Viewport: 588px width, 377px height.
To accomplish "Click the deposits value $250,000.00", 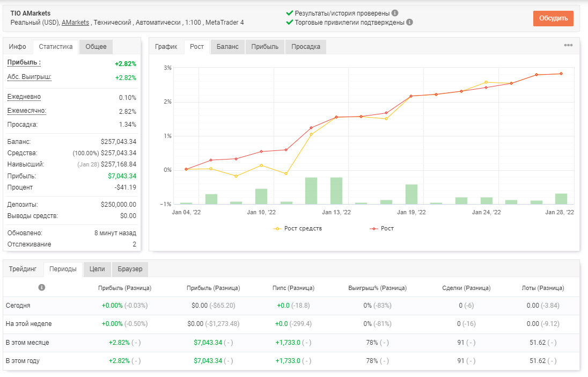I will point(119,204).
